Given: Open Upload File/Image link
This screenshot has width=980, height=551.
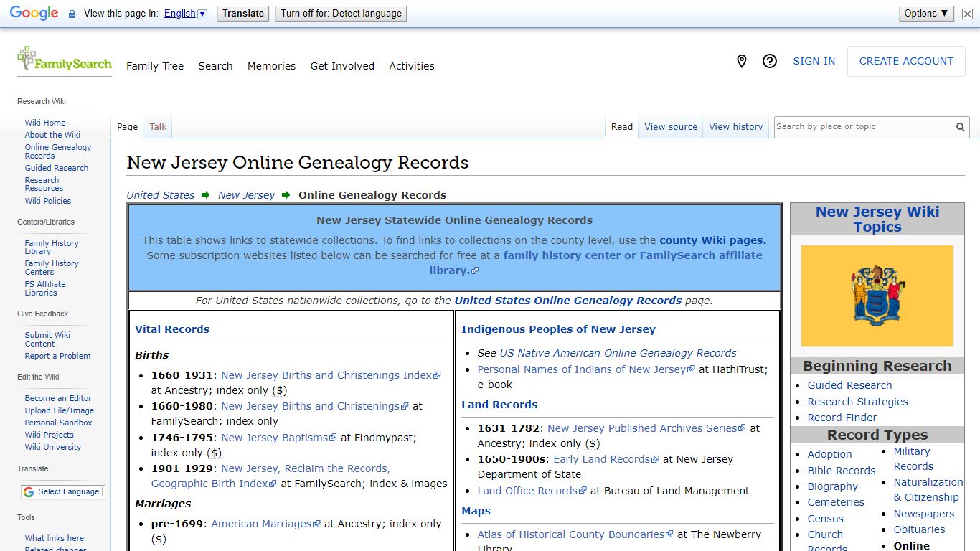Looking at the screenshot, I should coord(60,410).
